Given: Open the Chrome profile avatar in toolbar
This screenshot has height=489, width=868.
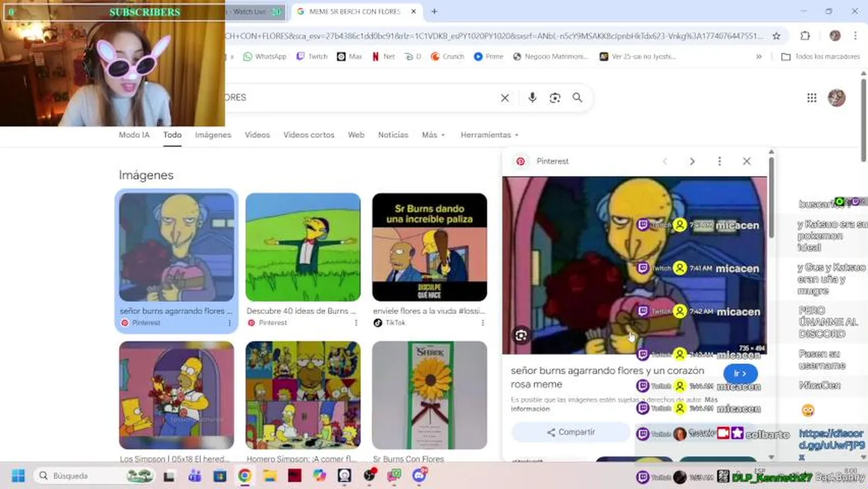Looking at the screenshot, I should [x=835, y=35].
